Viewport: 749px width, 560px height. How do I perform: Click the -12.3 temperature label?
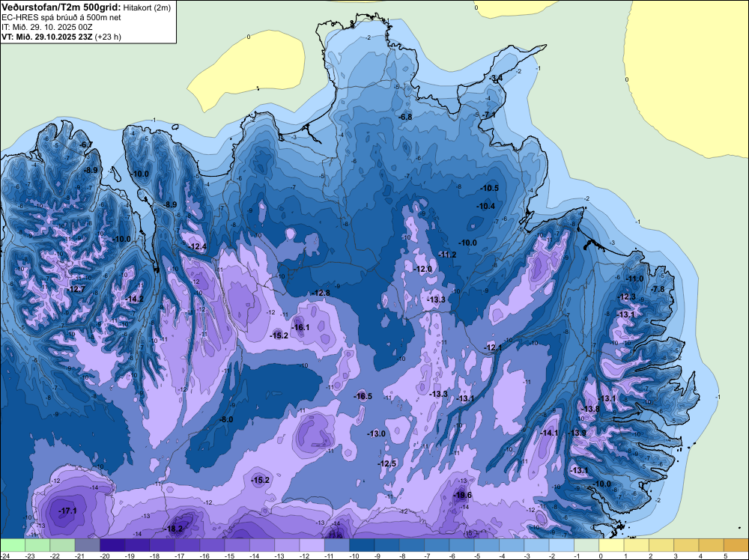[x=627, y=297]
